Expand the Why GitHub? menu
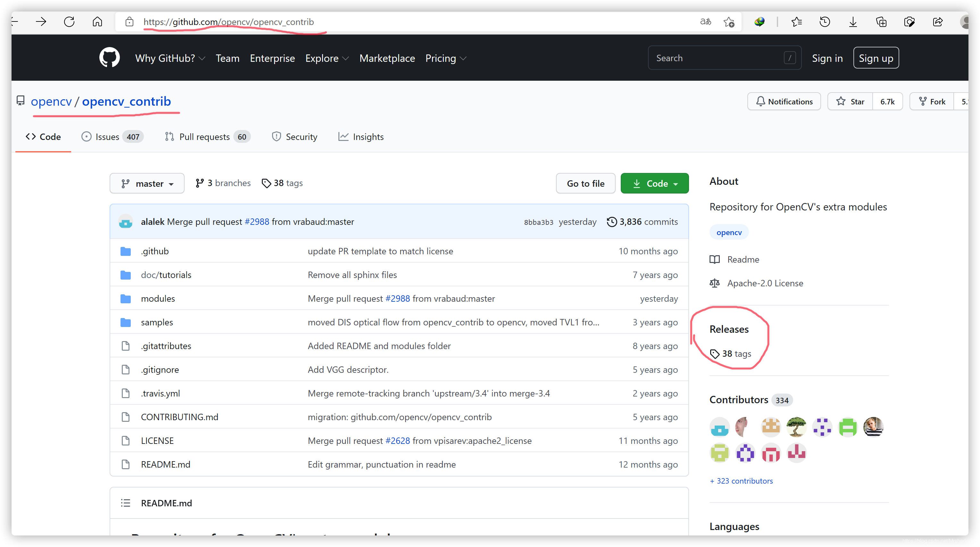Viewport: 980px width, 547px height. [x=170, y=58]
